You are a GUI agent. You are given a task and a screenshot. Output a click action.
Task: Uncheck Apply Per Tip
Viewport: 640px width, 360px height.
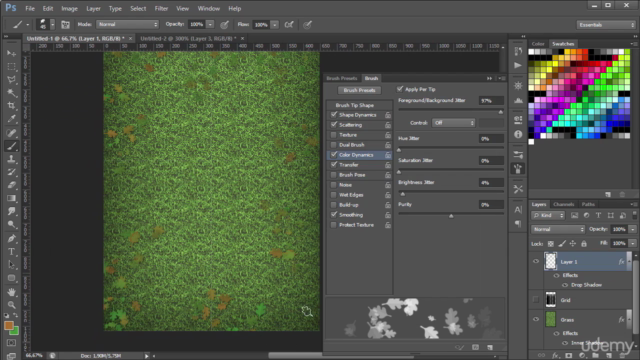coord(400,89)
